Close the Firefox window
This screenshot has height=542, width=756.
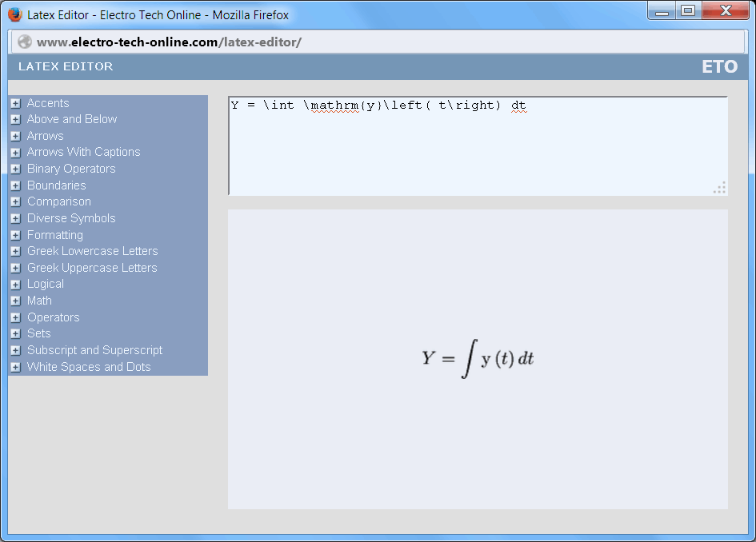point(725,11)
